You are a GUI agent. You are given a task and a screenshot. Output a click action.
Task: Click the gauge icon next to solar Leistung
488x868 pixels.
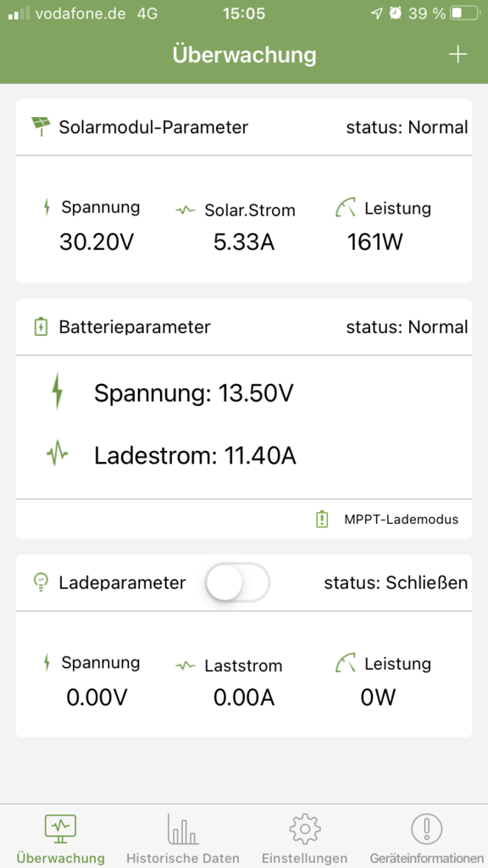coord(346,209)
